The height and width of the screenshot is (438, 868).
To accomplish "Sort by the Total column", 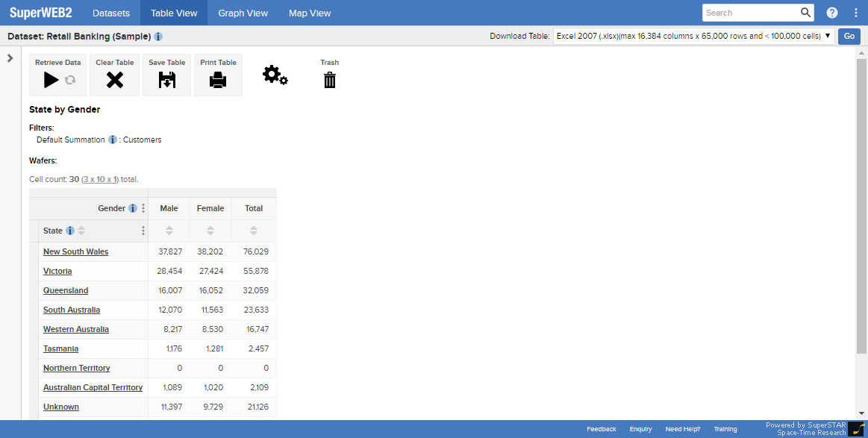I will click(254, 231).
